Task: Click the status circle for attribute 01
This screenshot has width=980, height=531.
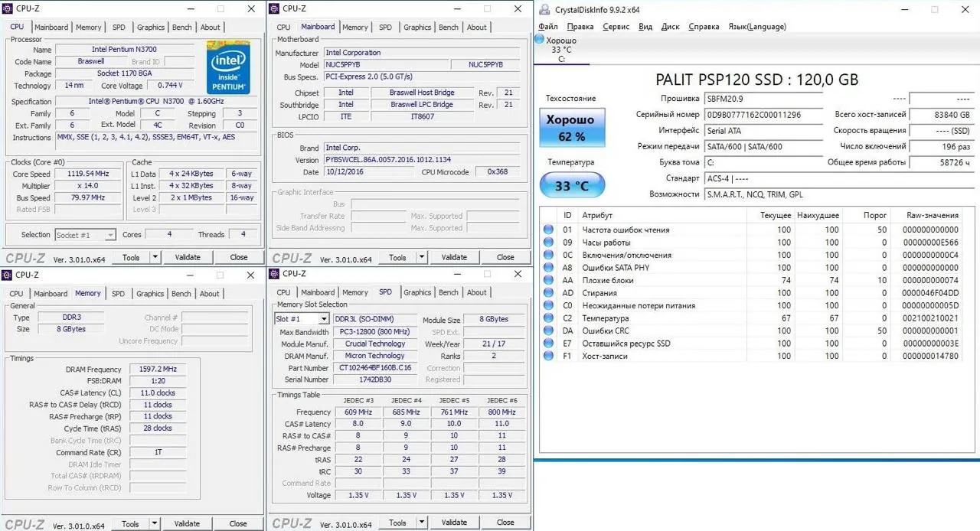Action: [548, 230]
